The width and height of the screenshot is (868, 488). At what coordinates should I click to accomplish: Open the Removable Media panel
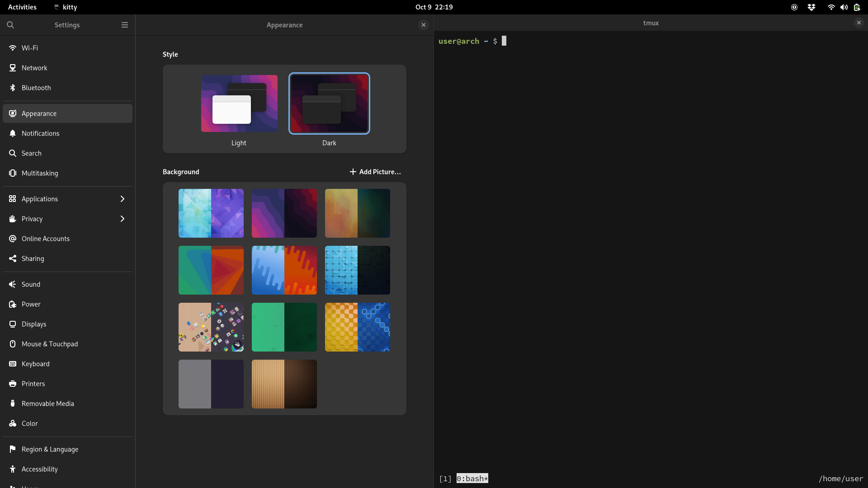pyautogui.click(x=67, y=404)
